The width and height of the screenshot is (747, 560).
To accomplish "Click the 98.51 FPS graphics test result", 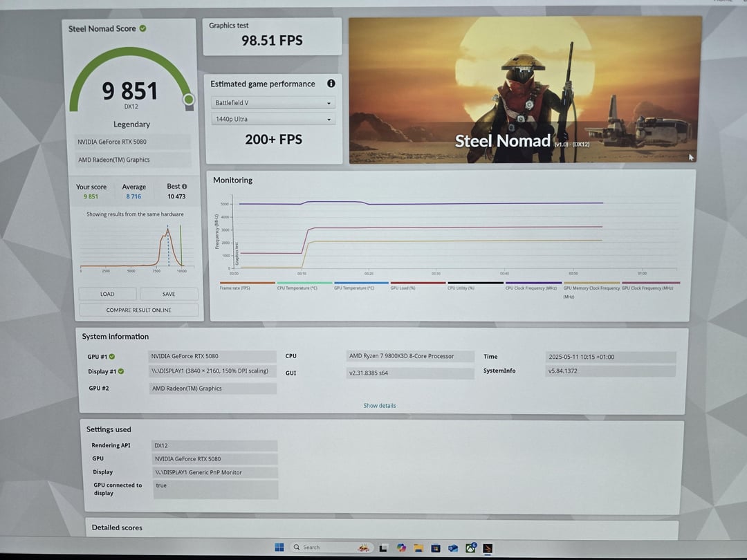I will [x=272, y=41].
